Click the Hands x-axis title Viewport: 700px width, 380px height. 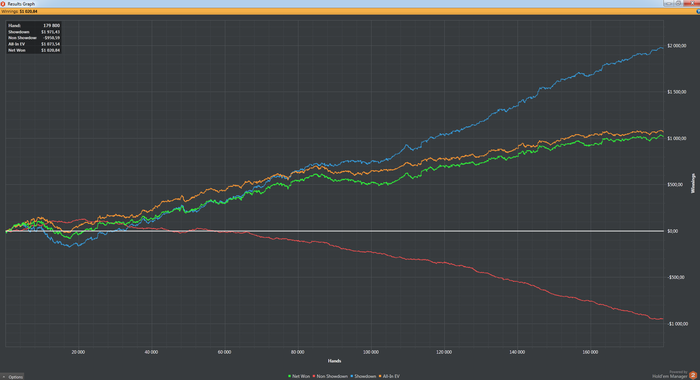(x=334, y=361)
